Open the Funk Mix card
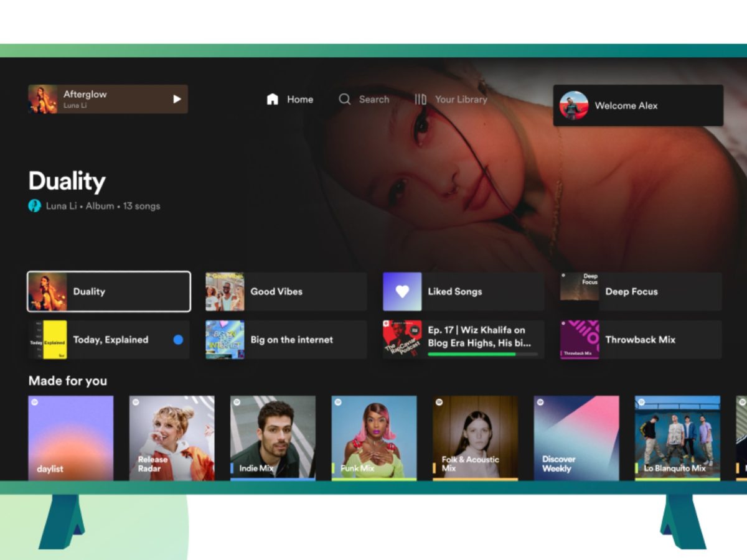The width and height of the screenshot is (747, 560). (374, 438)
